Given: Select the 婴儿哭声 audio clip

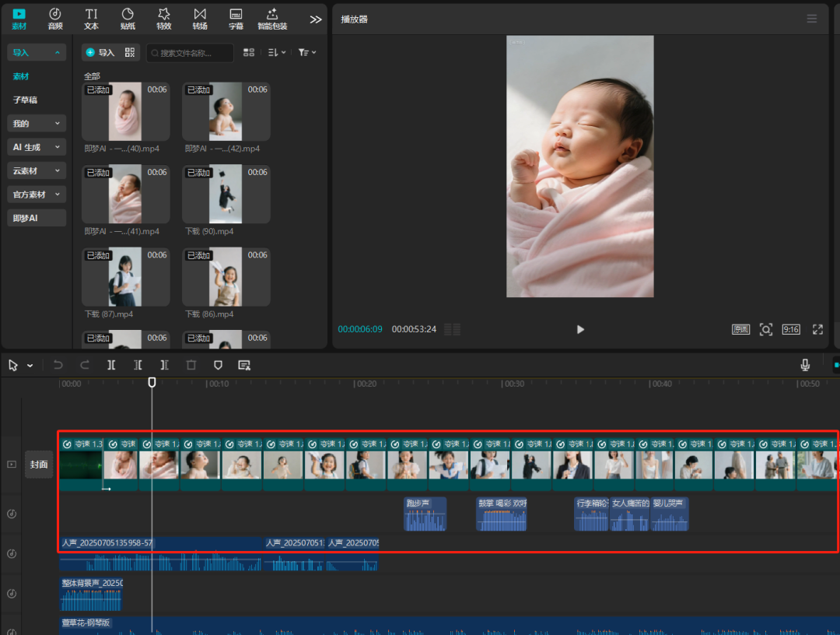Looking at the screenshot, I should pyautogui.click(x=669, y=514).
